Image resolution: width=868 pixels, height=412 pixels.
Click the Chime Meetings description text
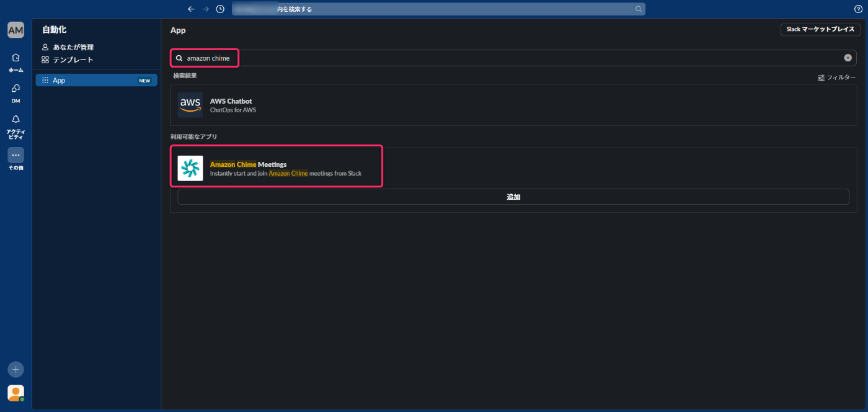pyautogui.click(x=286, y=173)
